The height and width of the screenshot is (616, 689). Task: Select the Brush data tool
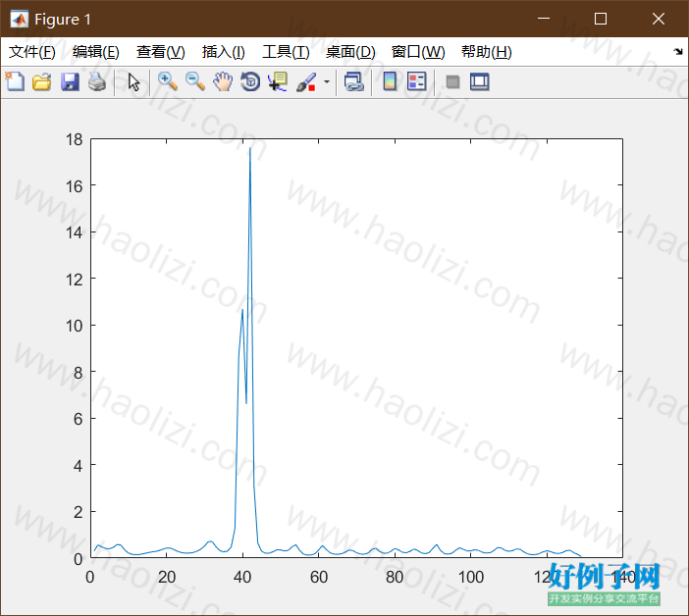coord(306,82)
